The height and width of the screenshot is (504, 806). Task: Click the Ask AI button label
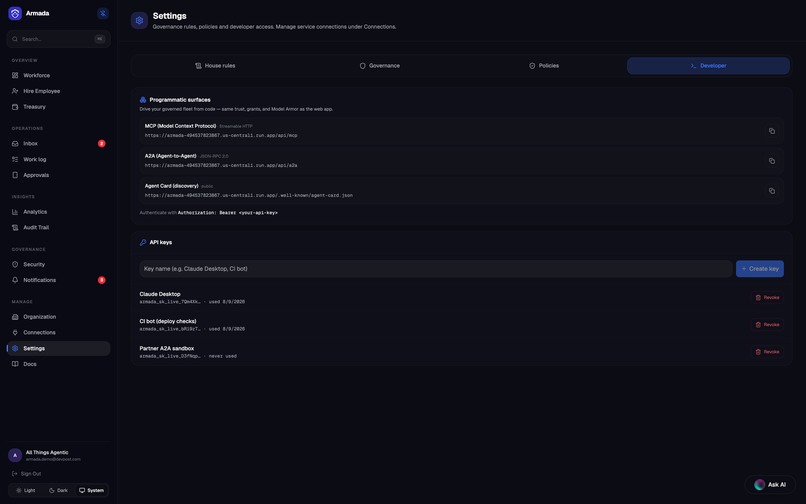[x=777, y=484]
